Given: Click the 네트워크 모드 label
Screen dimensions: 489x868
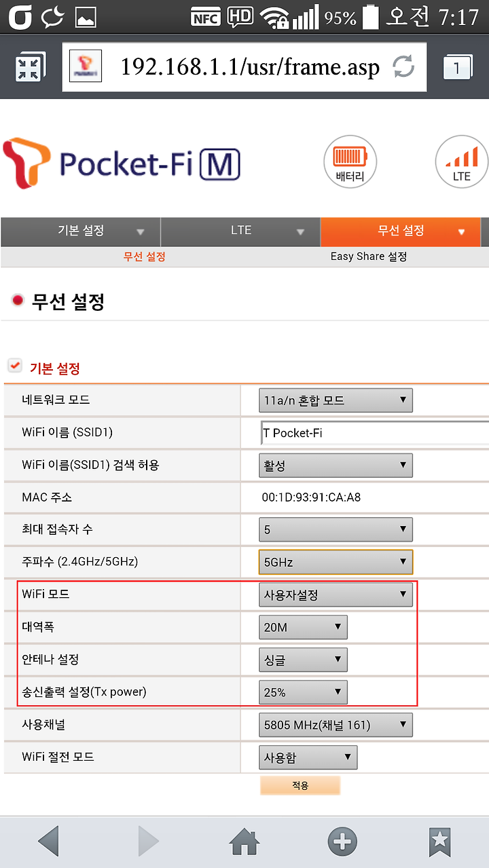Looking at the screenshot, I should click(x=56, y=400).
